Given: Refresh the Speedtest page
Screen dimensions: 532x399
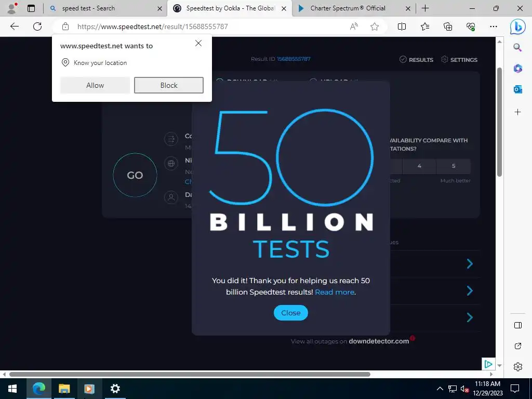Looking at the screenshot, I should (37, 26).
